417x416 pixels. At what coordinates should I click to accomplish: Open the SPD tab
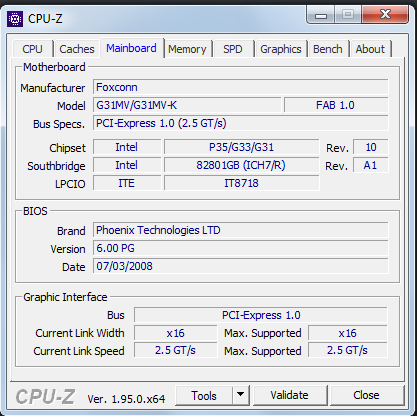(233, 49)
